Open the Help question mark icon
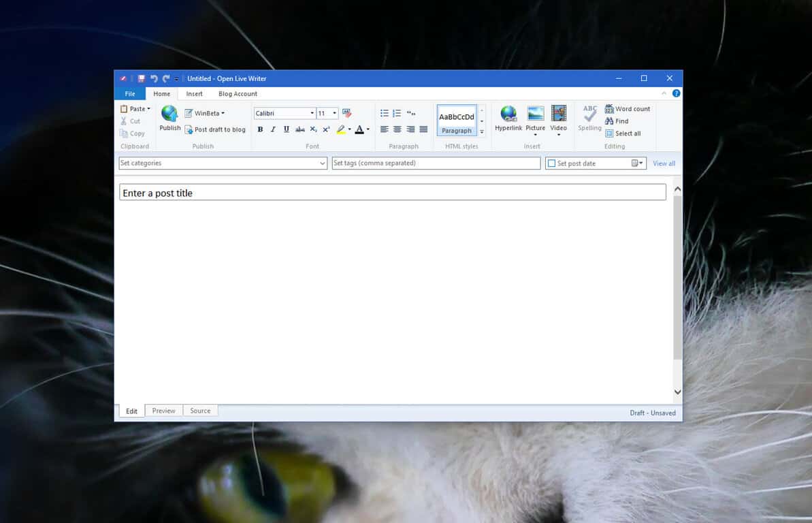Image resolution: width=812 pixels, height=523 pixels. tap(676, 93)
